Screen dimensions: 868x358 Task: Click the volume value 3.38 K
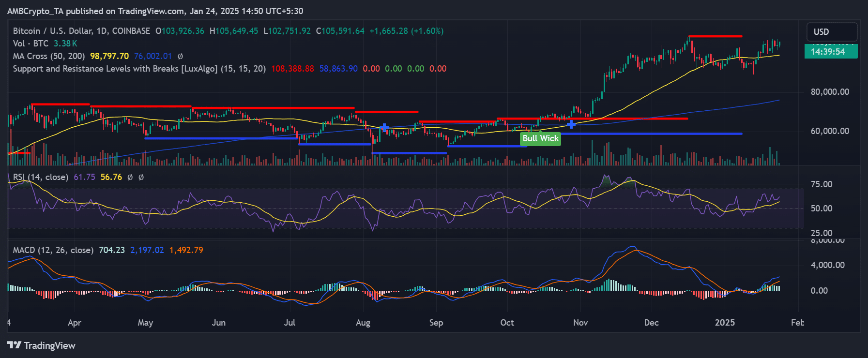[x=65, y=44]
